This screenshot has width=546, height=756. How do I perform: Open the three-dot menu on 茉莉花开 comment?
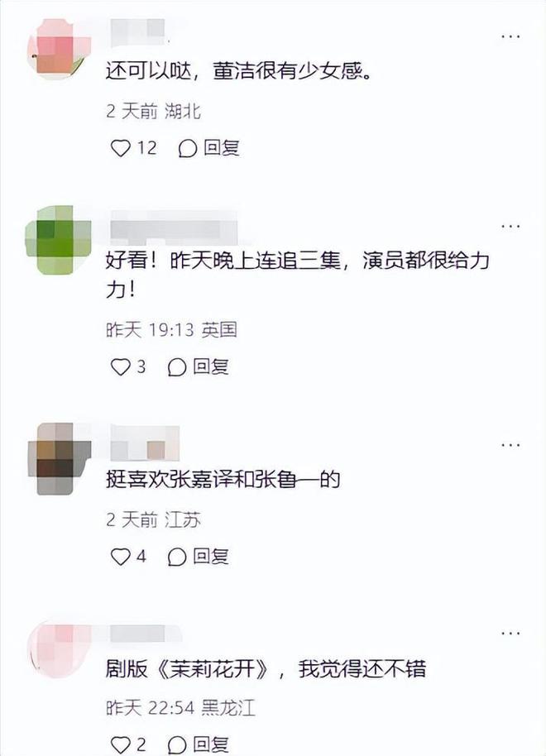tap(510, 633)
